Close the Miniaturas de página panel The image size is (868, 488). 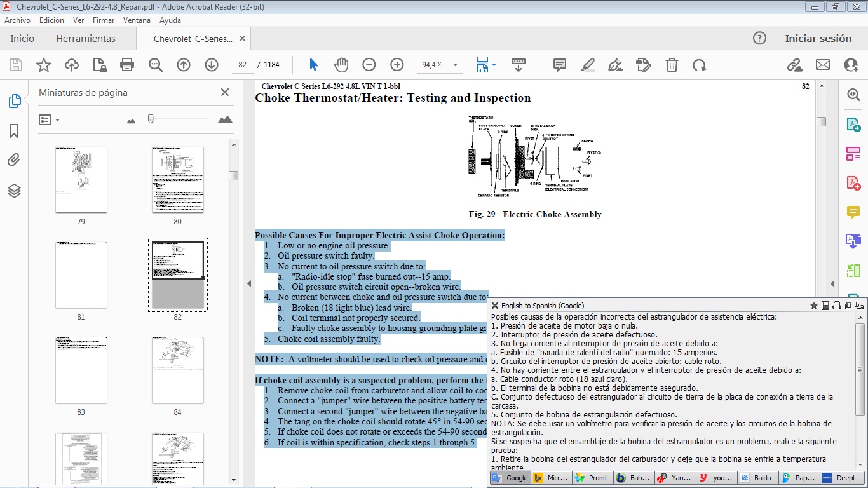coord(224,93)
